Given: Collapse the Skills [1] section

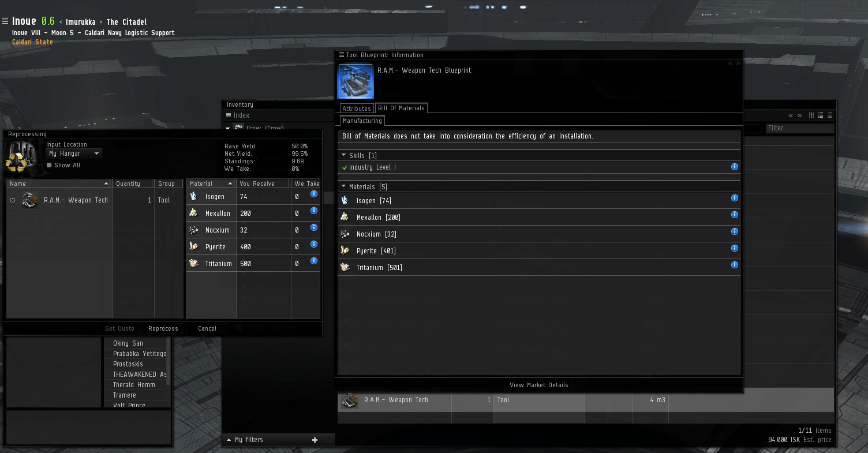Looking at the screenshot, I should [344, 155].
